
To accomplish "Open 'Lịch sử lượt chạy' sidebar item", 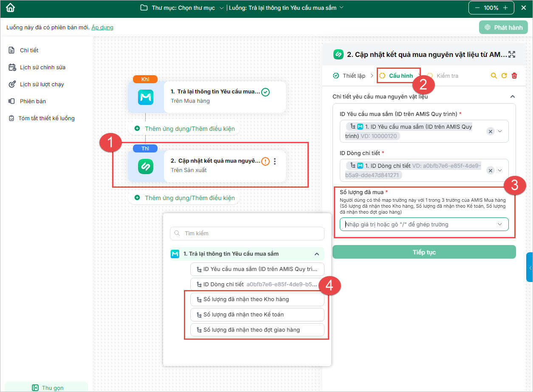I will pos(37,84).
